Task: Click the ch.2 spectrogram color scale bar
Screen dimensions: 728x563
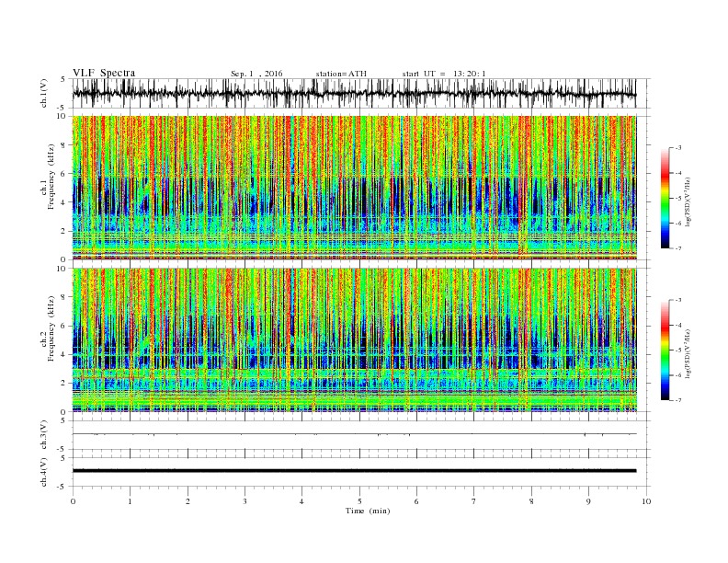Action: [665, 350]
